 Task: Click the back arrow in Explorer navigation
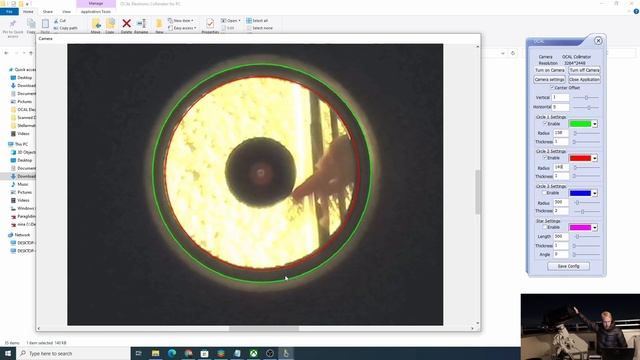(6, 53)
